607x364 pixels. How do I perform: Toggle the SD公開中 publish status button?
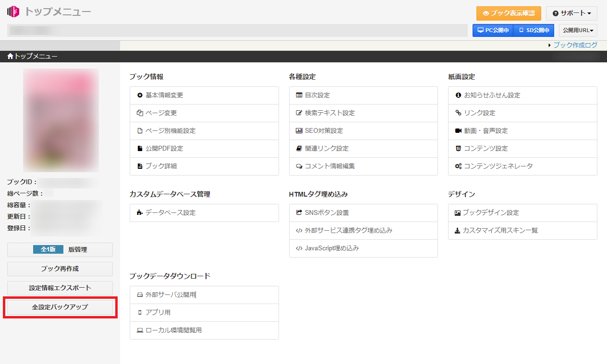[x=534, y=30]
